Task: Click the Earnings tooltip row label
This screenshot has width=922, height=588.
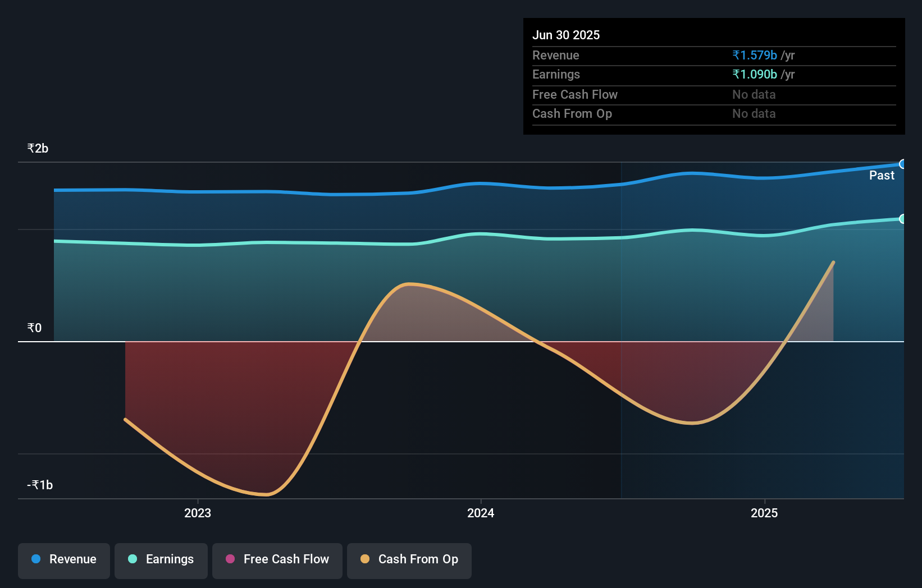Action: point(556,74)
